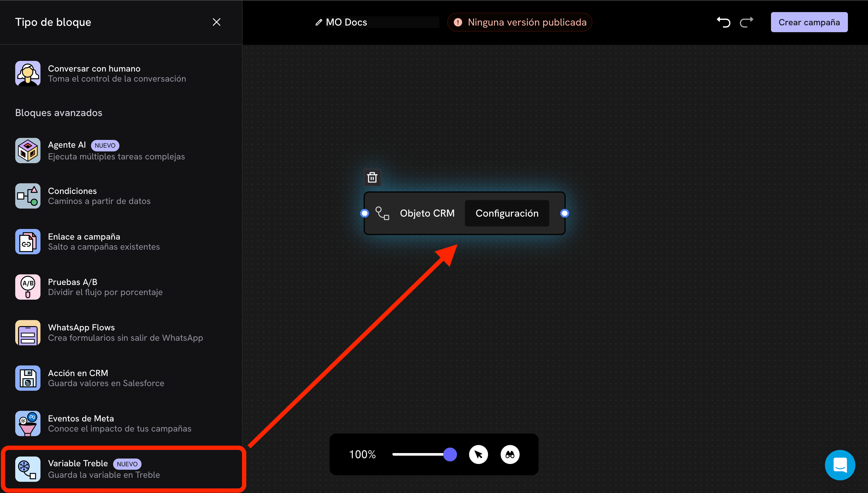This screenshot has width=868, height=493.
Task: Delete the Objeto CRM node with trash icon
Action: pyautogui.click(x=372, y=177)
